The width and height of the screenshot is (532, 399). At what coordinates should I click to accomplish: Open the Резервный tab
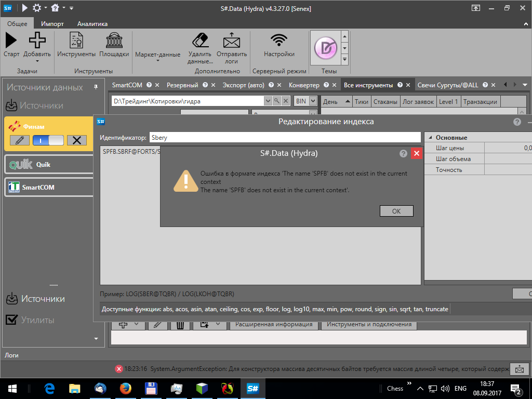[x=182, y=85]
